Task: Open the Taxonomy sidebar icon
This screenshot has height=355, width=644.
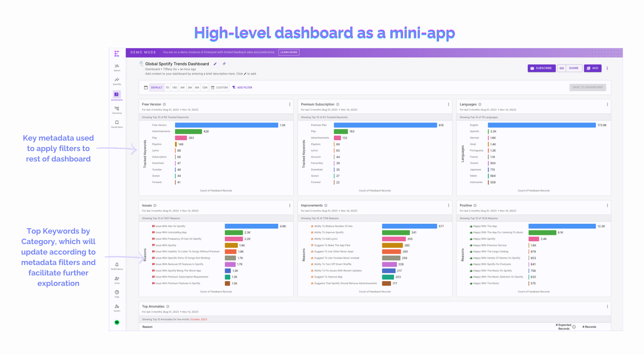Action: [117, 110]
